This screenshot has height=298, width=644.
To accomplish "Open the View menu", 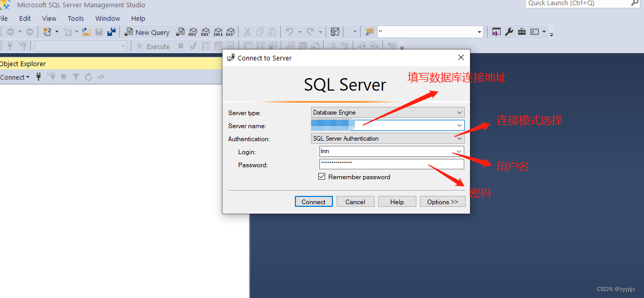I will click(x=49, y=18).
